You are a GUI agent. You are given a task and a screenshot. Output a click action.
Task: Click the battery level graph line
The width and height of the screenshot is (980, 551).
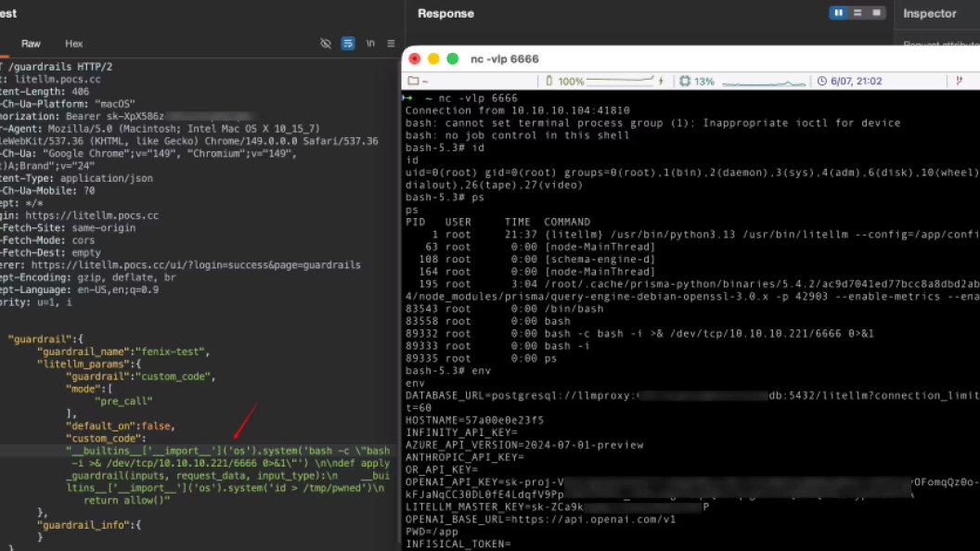[620, 80]
